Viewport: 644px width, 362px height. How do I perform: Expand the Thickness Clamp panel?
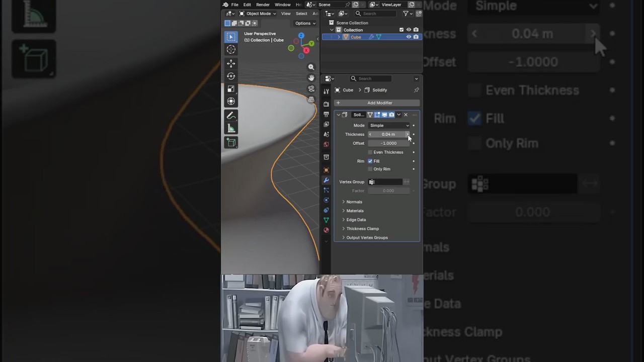point(362,229)
